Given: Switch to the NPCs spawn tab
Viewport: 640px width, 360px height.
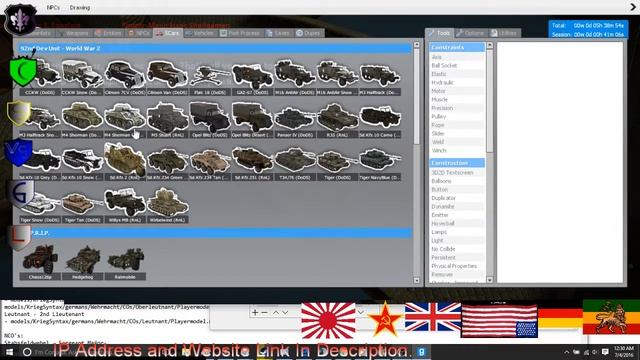Looking at the screenshot, I should [139, 33].
